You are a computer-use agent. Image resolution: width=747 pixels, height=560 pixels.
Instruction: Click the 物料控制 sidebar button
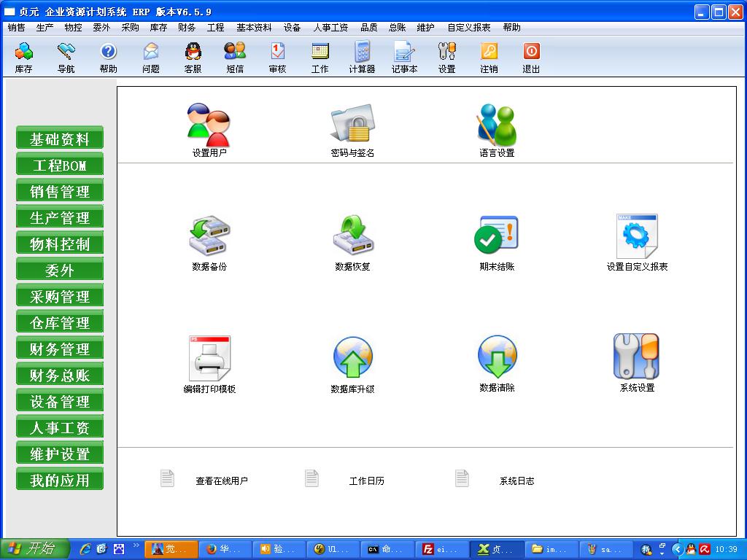(x=60, y=244)
